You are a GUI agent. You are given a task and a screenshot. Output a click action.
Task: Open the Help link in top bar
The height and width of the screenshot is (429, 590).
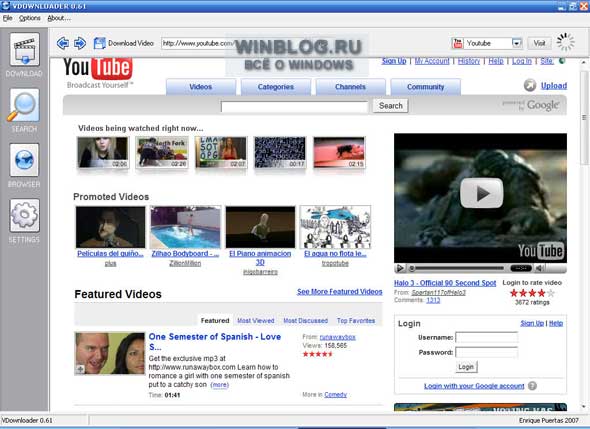[496, 61]
